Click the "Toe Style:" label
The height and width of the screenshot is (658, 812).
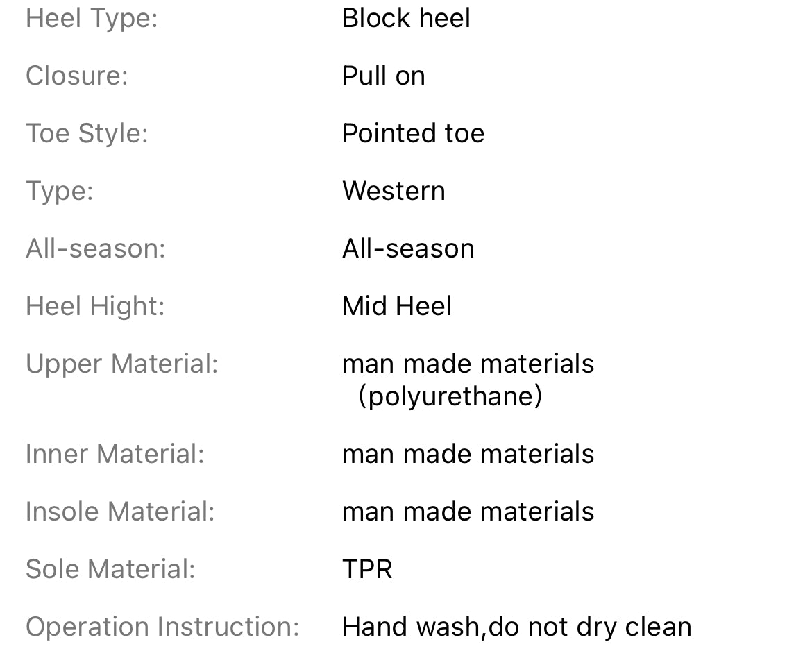pos(87,133)
